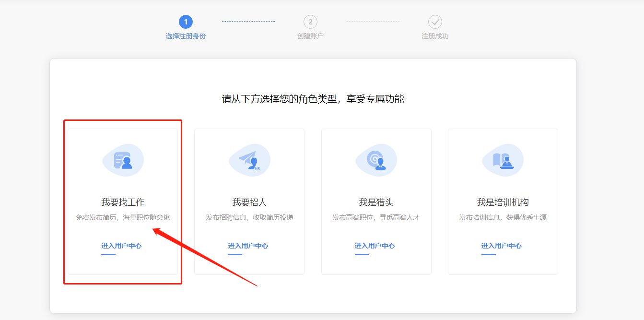644x320 pixels.
Task: Click the 我是猎头 headhunter target icon
Action: point(376,160)
